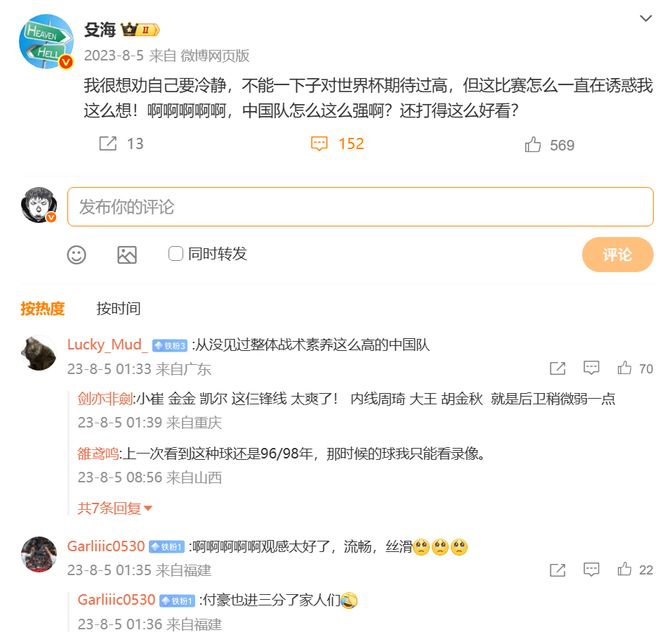The height and width of the screenshot is (642, 660).
Task: Click the 发布你的评论 comment input field
Action: coord(360,207)
